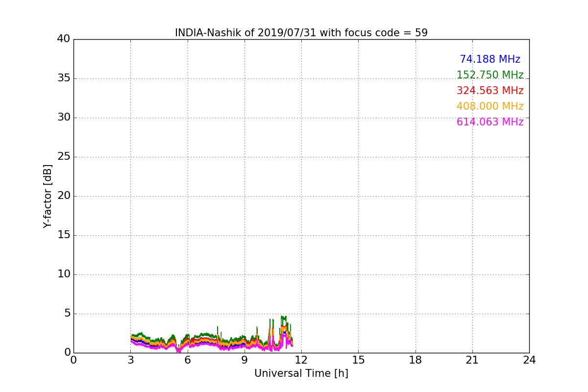Click the x-axis tick label 9
588x392 pixels.
click(x=245, y=360)
